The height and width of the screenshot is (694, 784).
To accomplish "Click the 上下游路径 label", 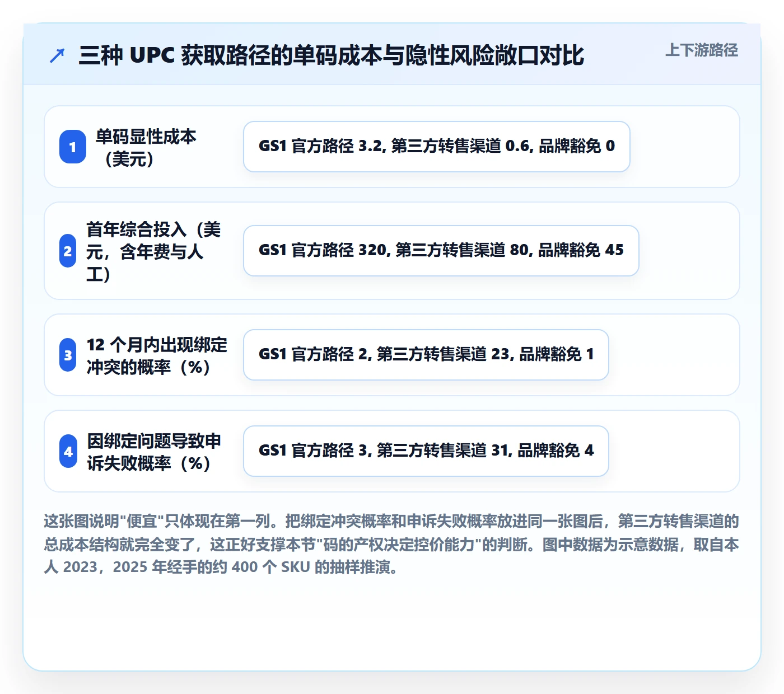I will (x=701, y=50).
